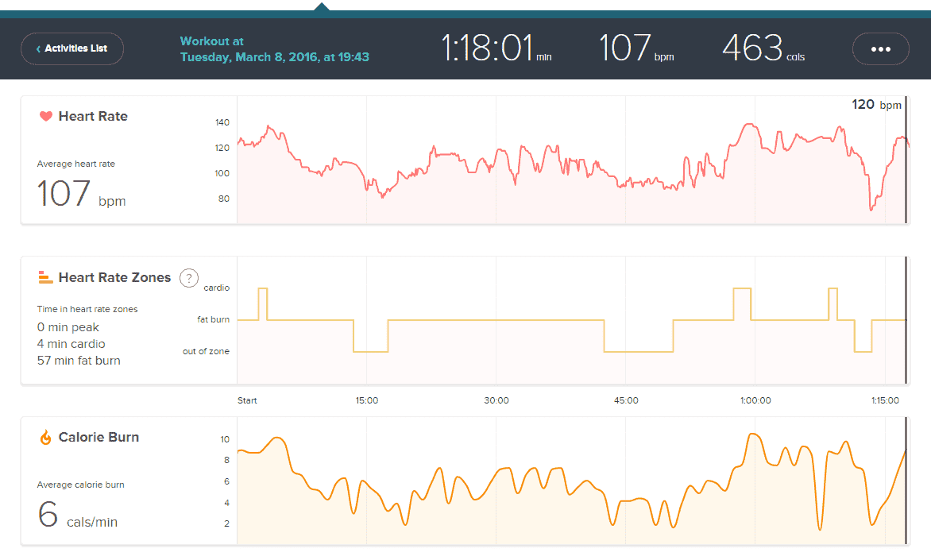Click the 107 bpm header stat
Screen dimensions: 931x560
pyautogui.click(x=635, y=48)
